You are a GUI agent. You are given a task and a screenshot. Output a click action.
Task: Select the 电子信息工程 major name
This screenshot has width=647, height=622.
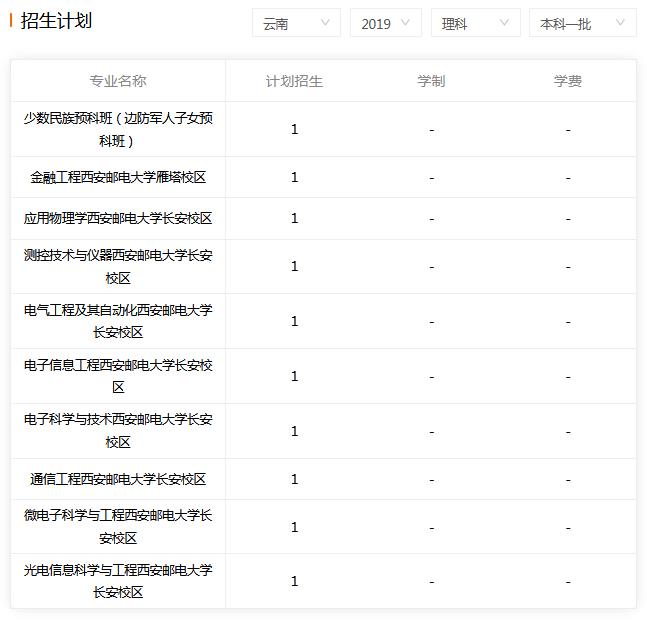[x=118, y=376]
